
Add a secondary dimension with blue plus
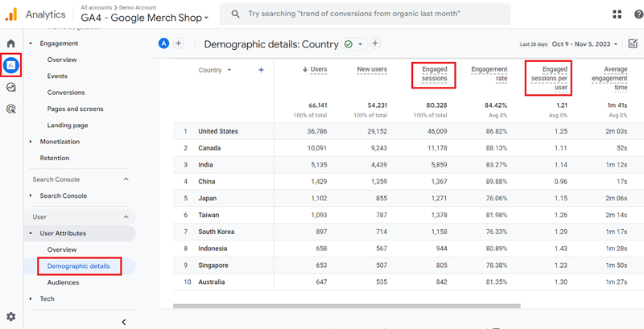(x=261, y=70)
